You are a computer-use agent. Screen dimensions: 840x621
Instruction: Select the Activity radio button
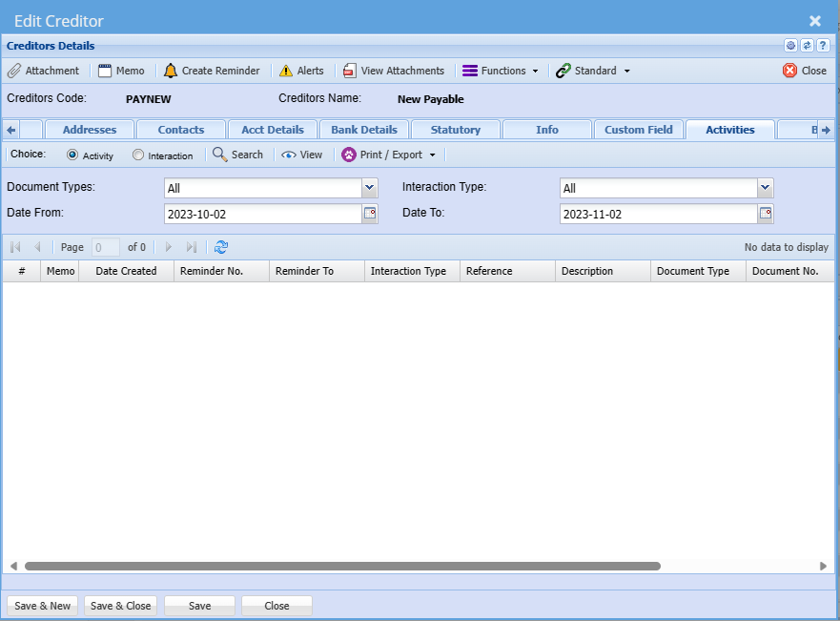pyautogui.click(x=72, y=155)
